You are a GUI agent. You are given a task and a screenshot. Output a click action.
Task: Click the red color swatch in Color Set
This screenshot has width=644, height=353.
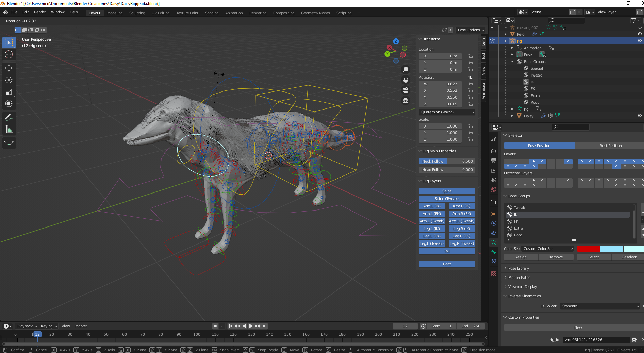pyautogui.click(x=588, y=249)
